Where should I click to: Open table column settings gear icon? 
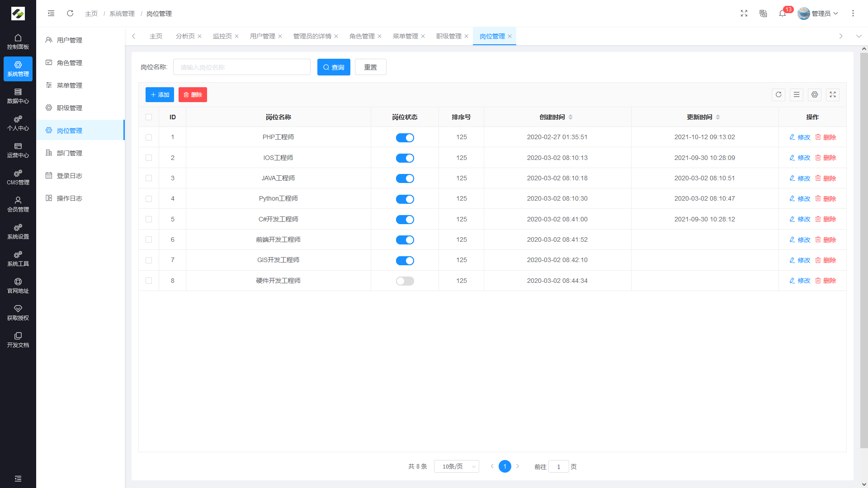click(x=815, y=95)
